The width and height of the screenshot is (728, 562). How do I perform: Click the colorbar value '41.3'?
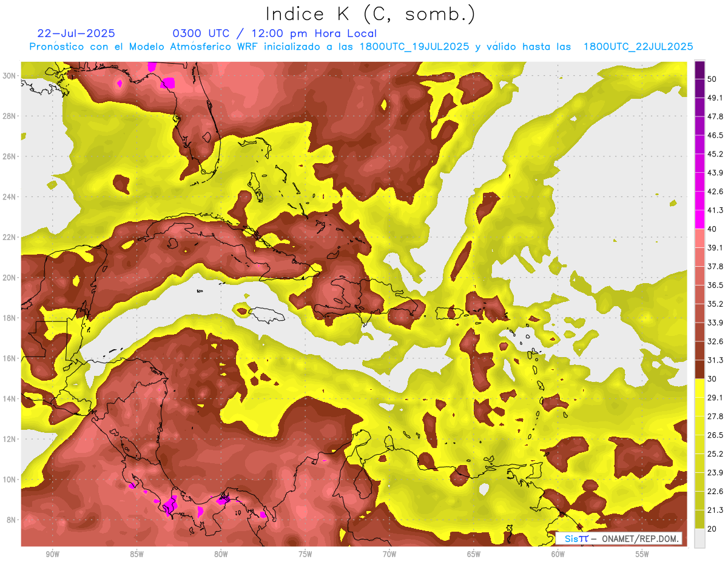tap(715, 210)
